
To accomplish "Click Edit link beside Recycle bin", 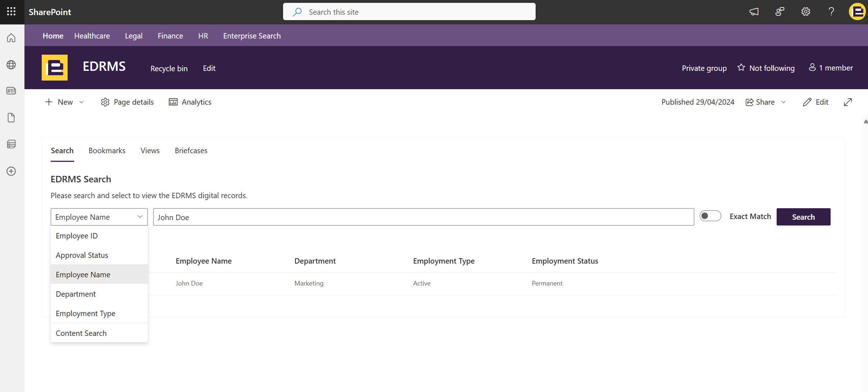I will tap(209, 68).
